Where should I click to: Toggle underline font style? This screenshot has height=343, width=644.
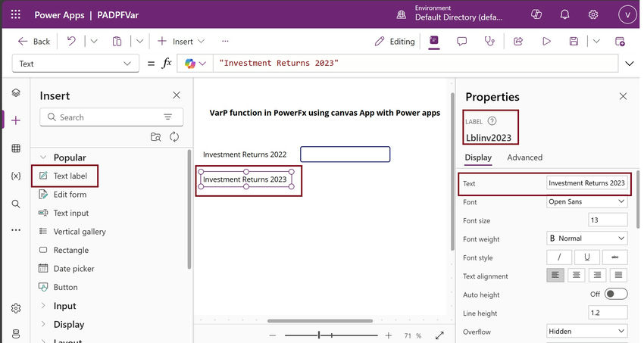[x=587, y=257]
